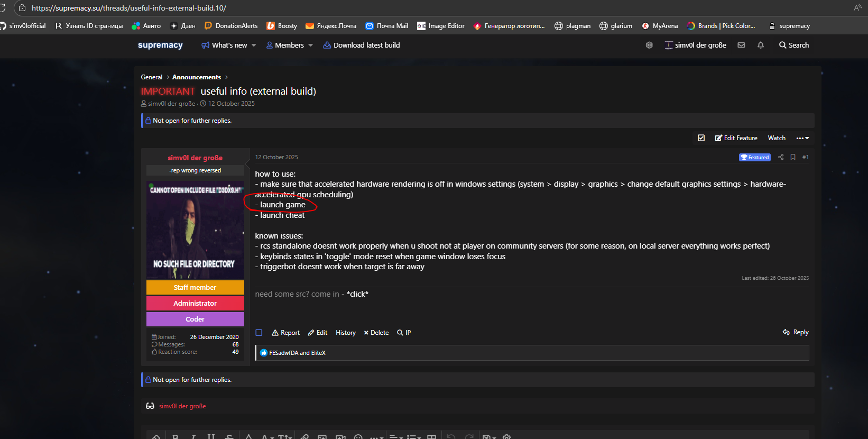Toggle the thread moderation checkbox near Edit Feature

pyautogui.click(x=701, y=138)
